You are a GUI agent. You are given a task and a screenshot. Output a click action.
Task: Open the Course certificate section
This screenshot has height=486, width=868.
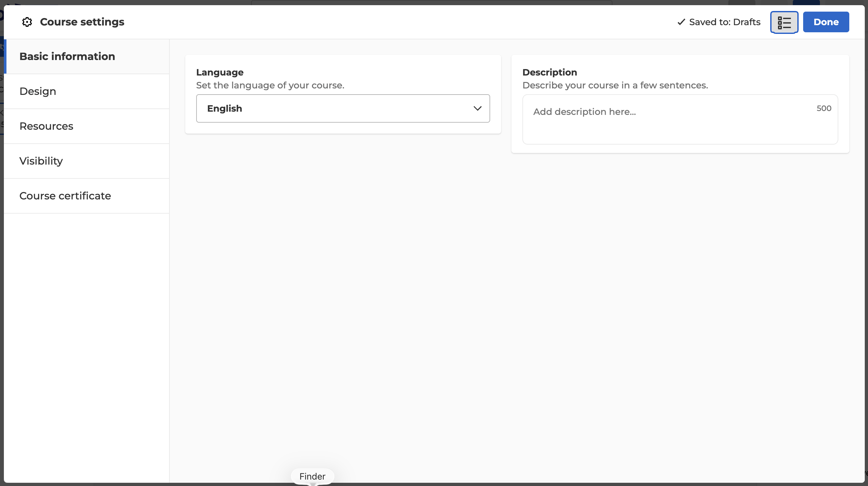86,196
